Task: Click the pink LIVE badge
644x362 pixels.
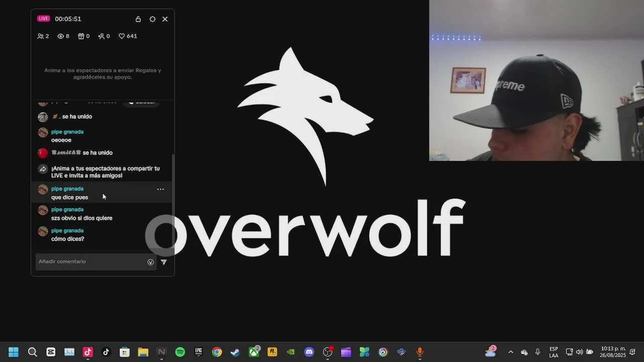Action: [x=44, y=19]
